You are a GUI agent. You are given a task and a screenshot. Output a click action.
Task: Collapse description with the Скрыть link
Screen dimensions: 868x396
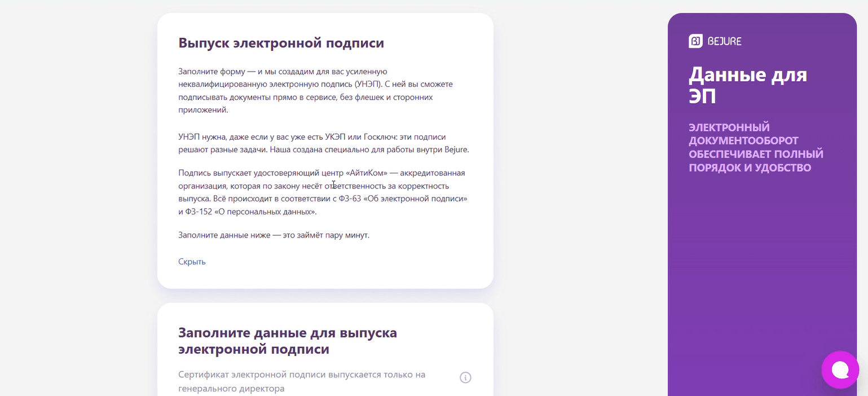(192, 262)
